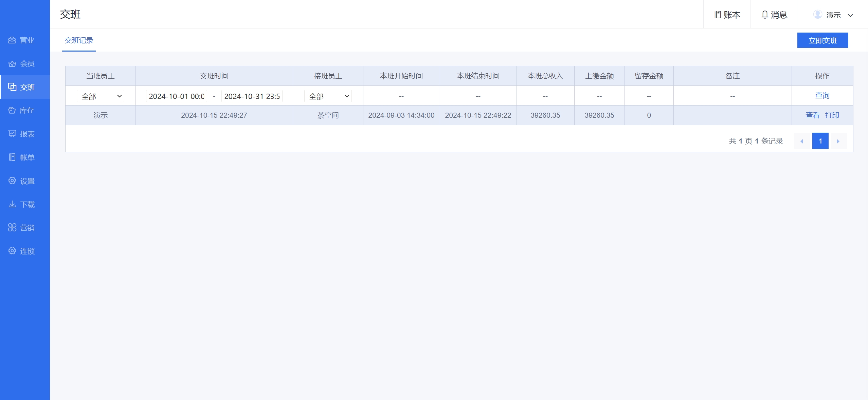Switch to the 交班记录 tab
This screenshot has width=868, height=400.
[79, 40]
